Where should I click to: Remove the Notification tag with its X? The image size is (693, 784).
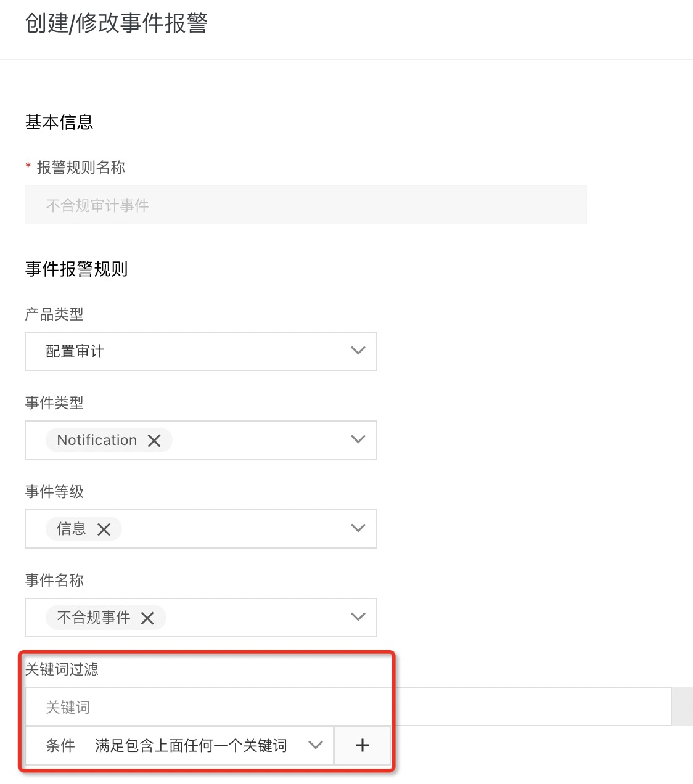pos(154,441)
